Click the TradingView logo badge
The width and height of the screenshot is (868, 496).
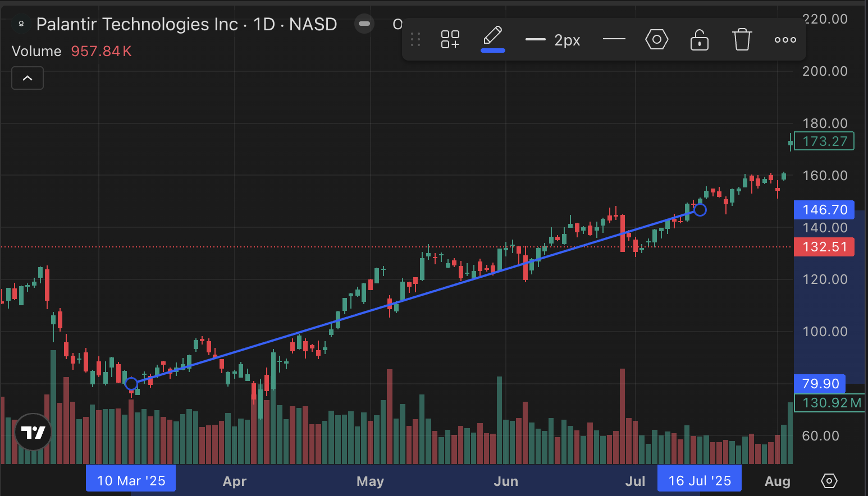pos(33,432)
